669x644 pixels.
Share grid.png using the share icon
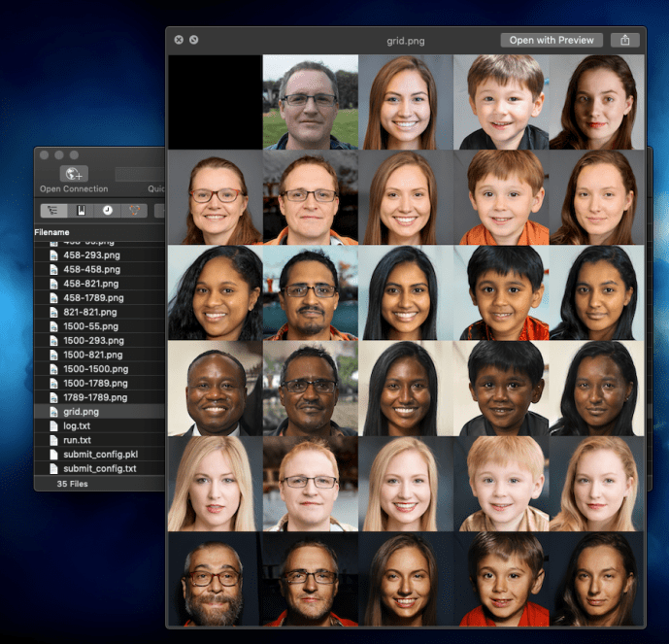(625, 40)
